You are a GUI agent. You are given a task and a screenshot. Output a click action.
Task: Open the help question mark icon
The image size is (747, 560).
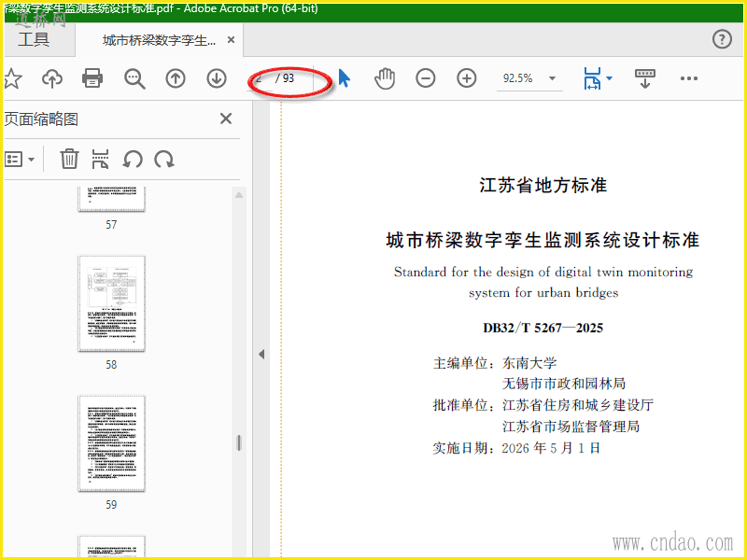click(722, 39)
